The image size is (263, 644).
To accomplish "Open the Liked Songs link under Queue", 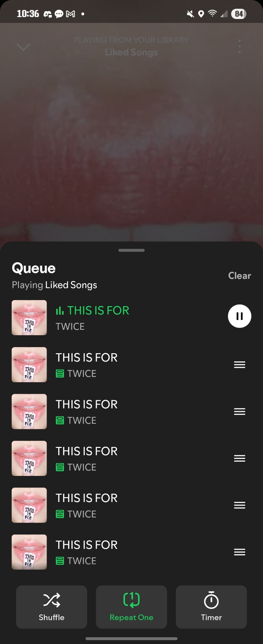I will pos(71,285).
